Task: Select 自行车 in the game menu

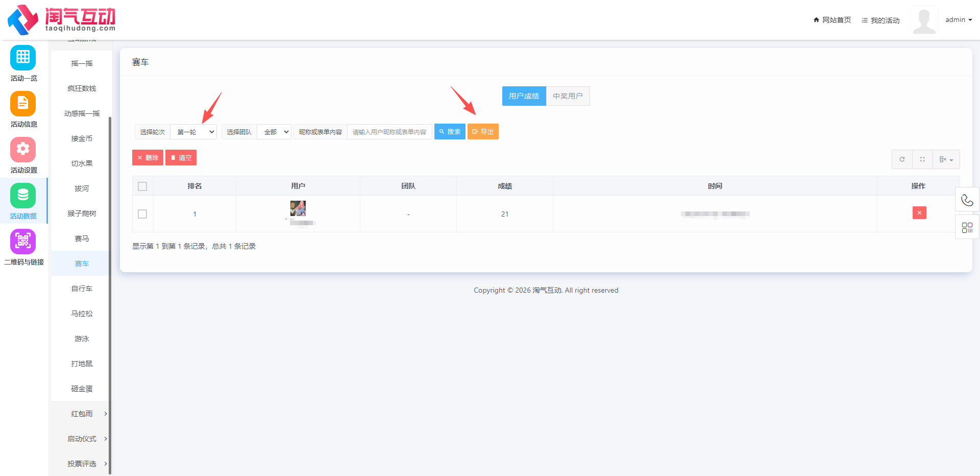Action: pos(82,289)
